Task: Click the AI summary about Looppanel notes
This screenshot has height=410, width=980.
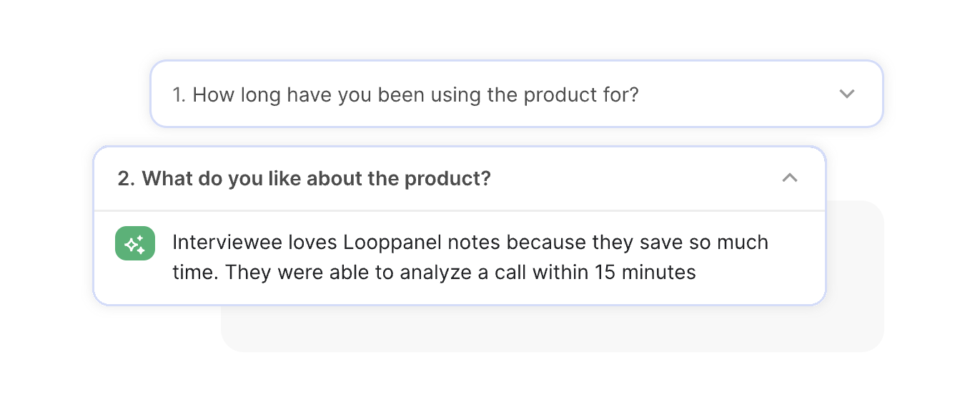Action: (470, 257)
